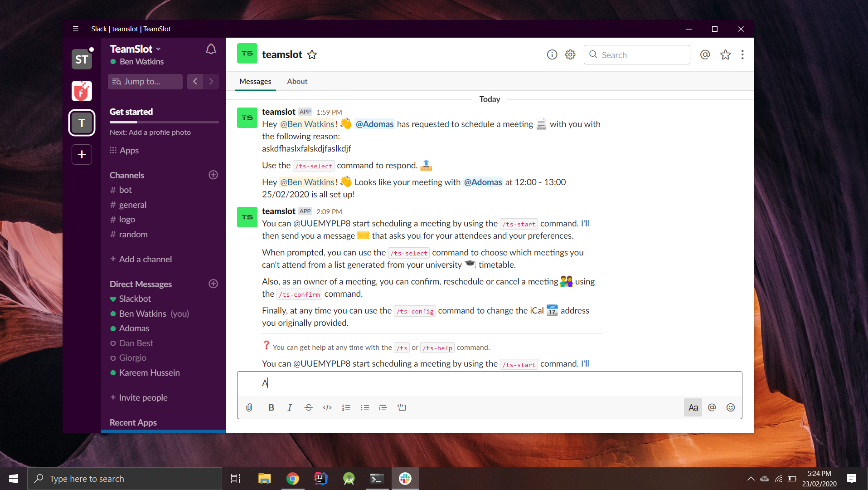Apply blockquote formatting
Viewport: 868px width, 490px height.
[383, 407]
